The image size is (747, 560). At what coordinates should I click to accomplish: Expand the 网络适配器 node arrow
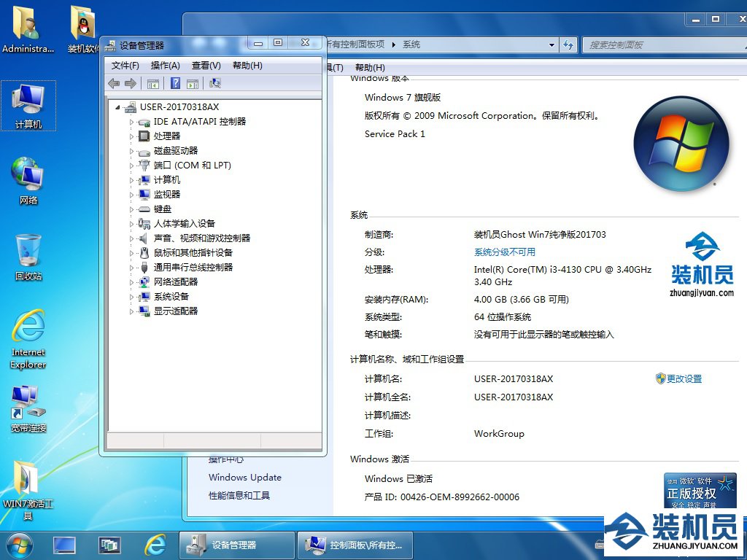(x=132, y=282)
